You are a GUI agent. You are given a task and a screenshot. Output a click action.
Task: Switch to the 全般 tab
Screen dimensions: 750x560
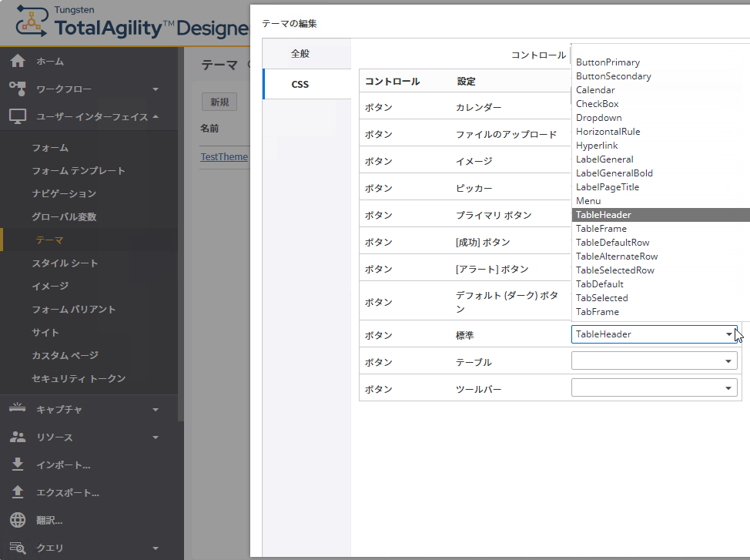click(x=300, y=54)
